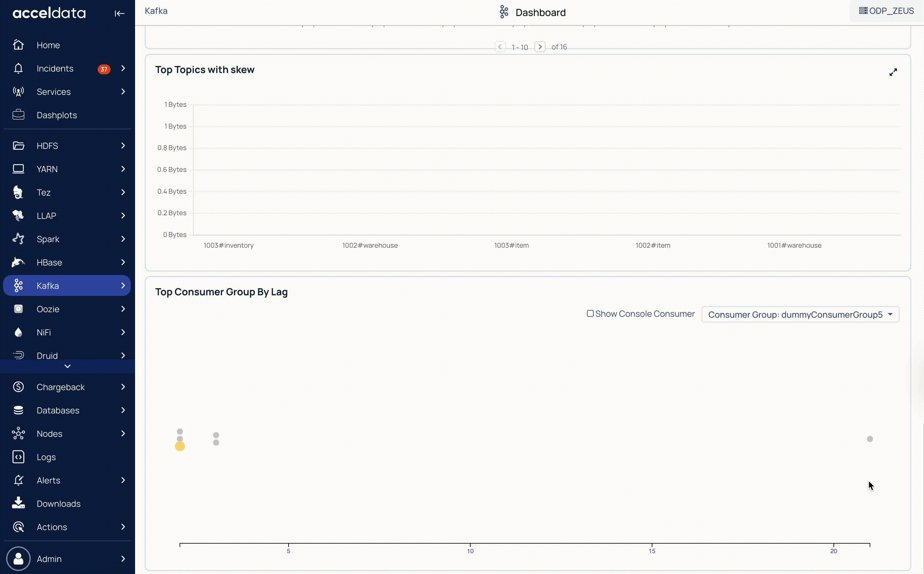The height and width of the screenshot is (574, 924).
Task: Click the Downloads tray icon
Action: tap(18, 503)
